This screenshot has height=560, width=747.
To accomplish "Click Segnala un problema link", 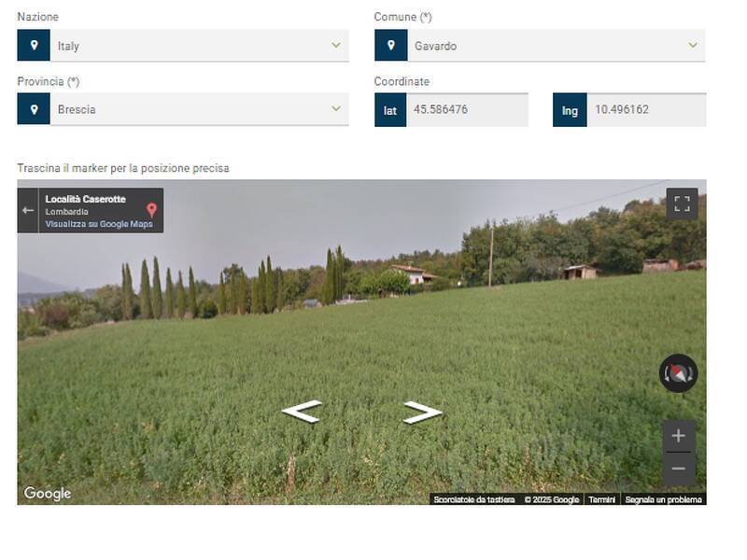I will click(x=663, y=499).
